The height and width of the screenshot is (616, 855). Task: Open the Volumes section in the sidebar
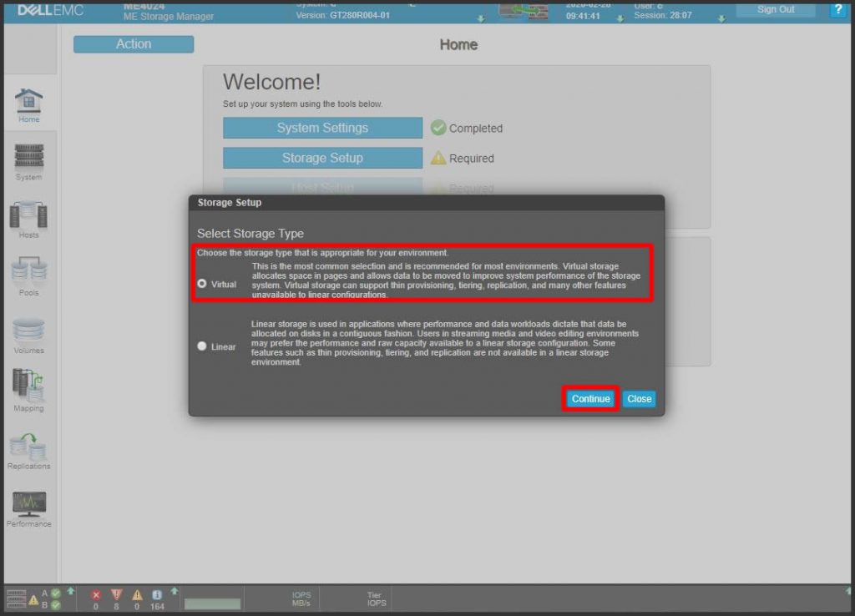pos(29,336)
